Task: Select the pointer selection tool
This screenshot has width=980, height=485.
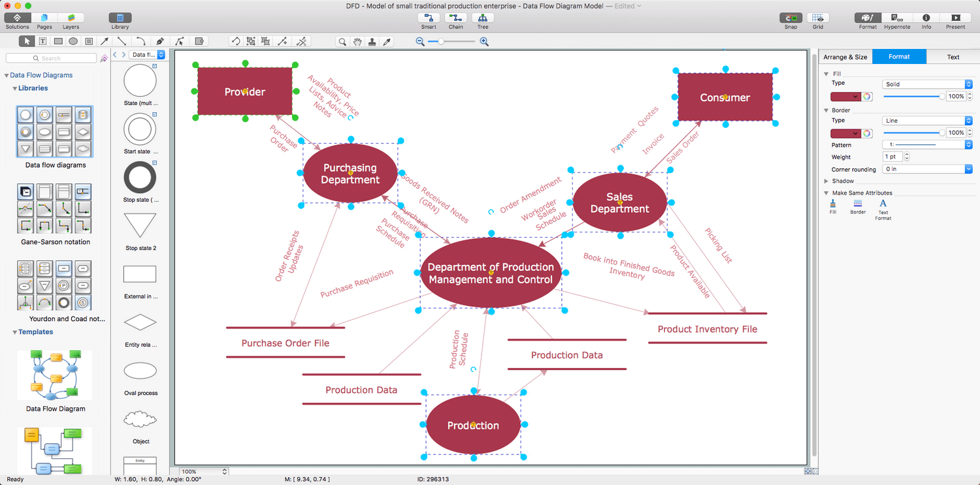Action: click(x=27, y=41)
